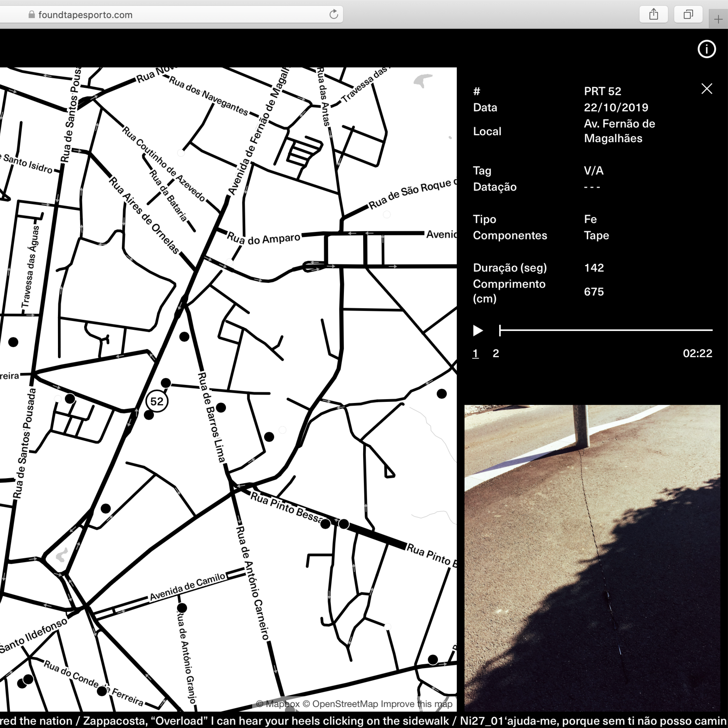Select map marker numbered 52
The image size is (728, 728).
157,401
